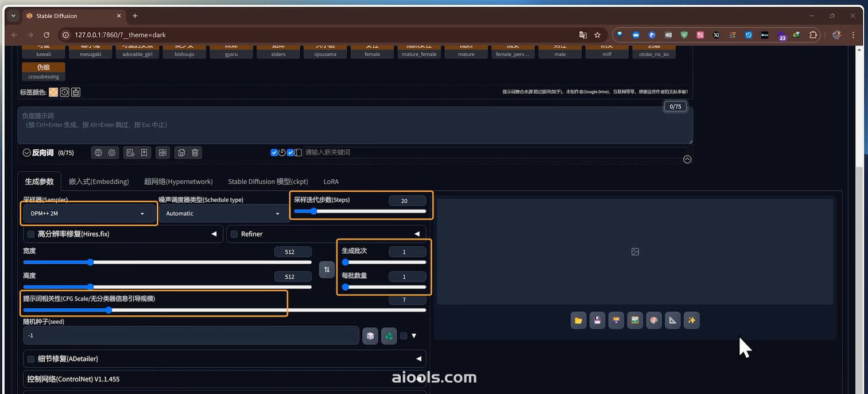Expand the ControlNet V1.1.455 section
The height and width of the screenshot is (394, 868).
pyautogui.click(x=224, y=379)
